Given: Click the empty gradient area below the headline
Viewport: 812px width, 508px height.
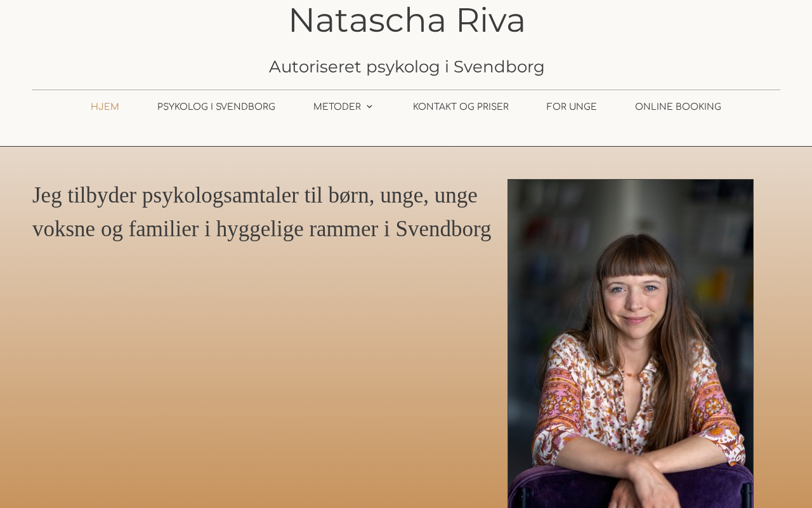Looking at the screenshot, I should [x=260, y=375].
